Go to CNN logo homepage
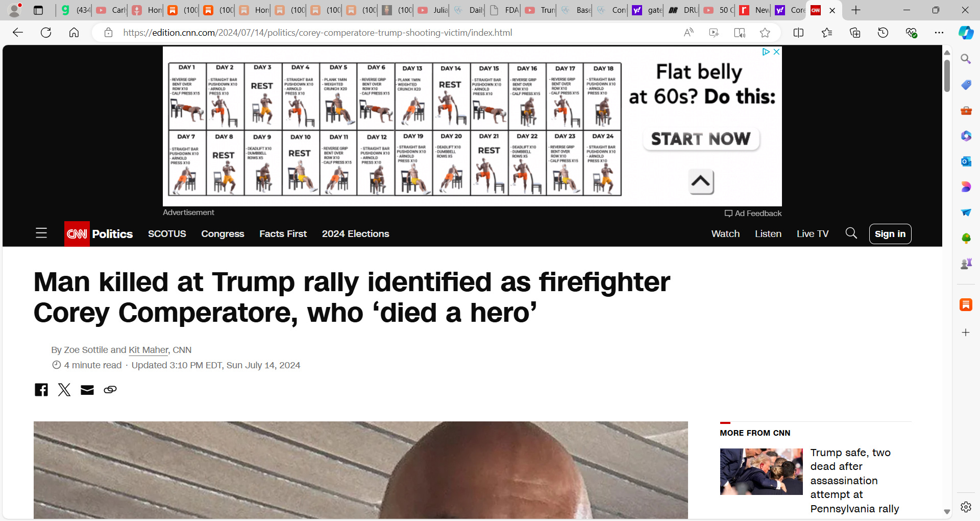Screen dimensions: 980x521 click(x=77, y=234)
